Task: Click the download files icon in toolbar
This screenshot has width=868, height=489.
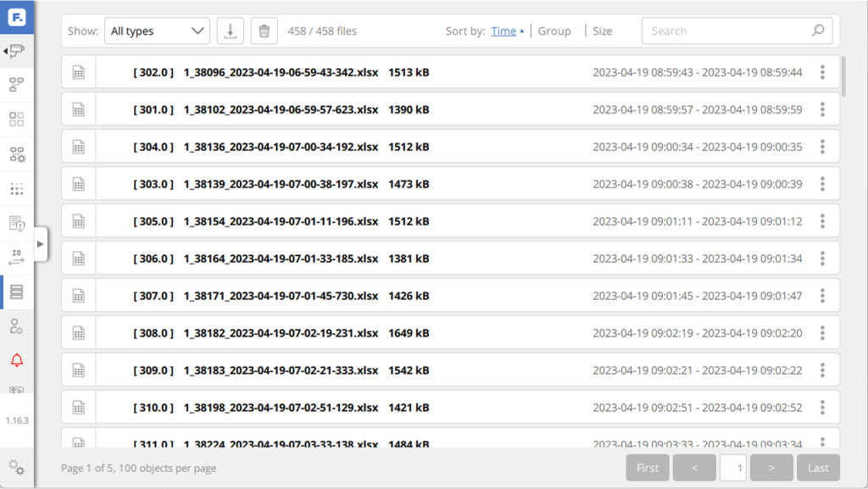Action: 230,31
